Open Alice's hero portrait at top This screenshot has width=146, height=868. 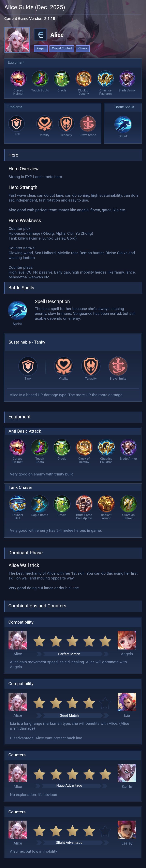click(x=17, y=40)
